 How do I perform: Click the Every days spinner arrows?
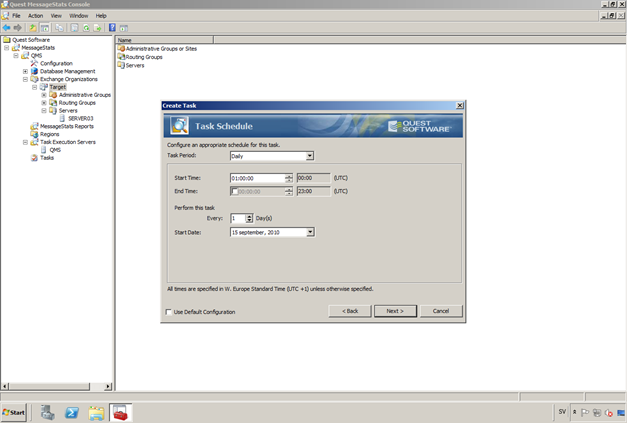[x=249, y=218]
